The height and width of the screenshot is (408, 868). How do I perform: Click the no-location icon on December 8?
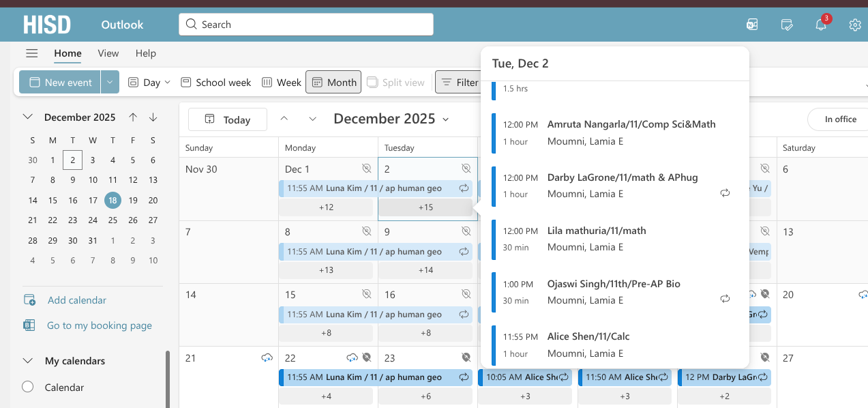pyautogui.click(x=367, y=231)
